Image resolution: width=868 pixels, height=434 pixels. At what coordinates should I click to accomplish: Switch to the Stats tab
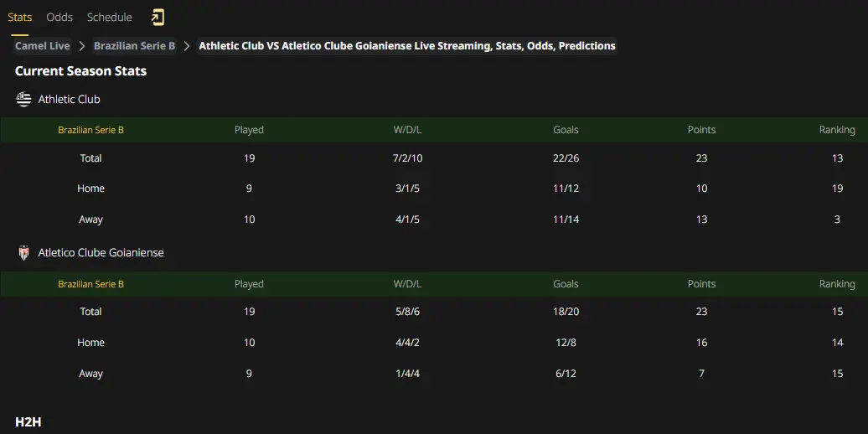(20, 17)
